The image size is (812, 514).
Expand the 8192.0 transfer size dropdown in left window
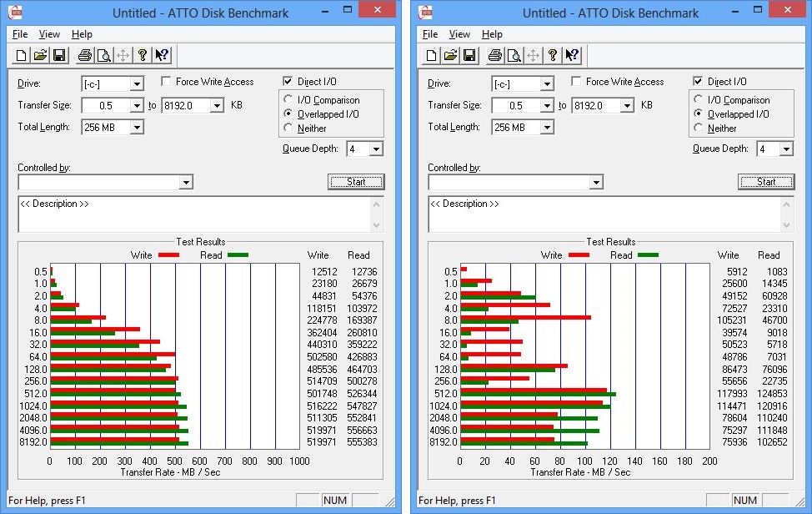point(217,106)
